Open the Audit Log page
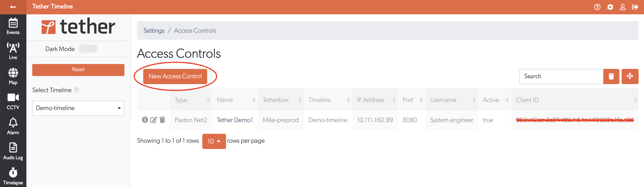The width and height of the screenshot is (644, 187). pyautogui.click(x=13, y=151)
